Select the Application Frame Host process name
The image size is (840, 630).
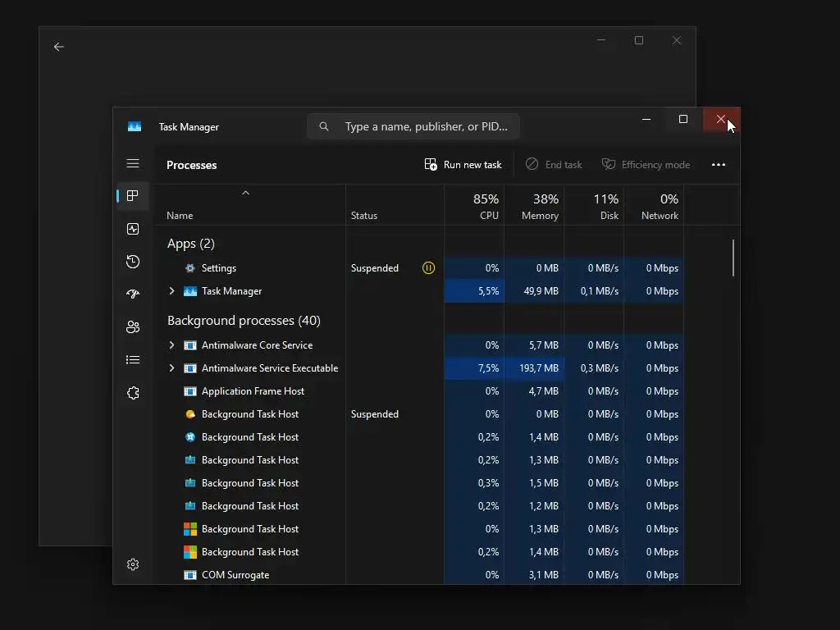(253, 391)
